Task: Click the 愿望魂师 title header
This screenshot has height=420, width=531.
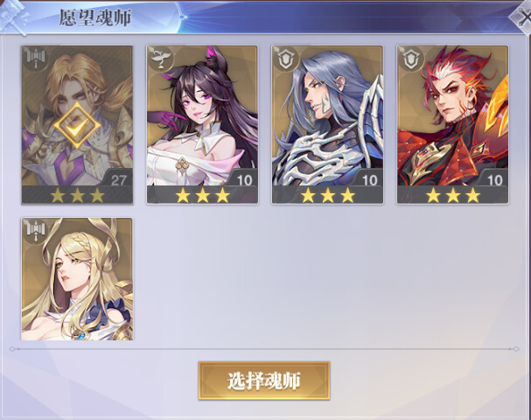Action: (x=95, y=17)
